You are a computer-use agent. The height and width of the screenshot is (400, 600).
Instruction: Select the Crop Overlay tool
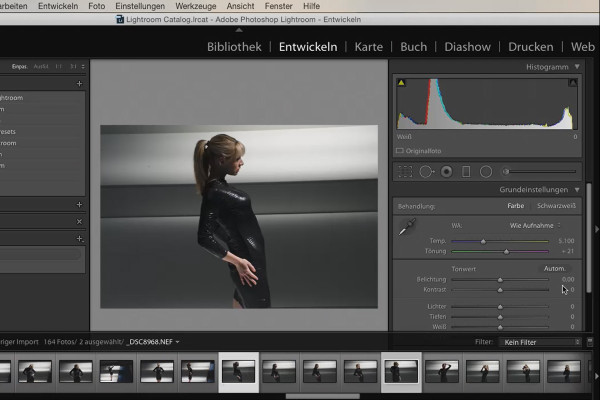[x=405, y=172]
